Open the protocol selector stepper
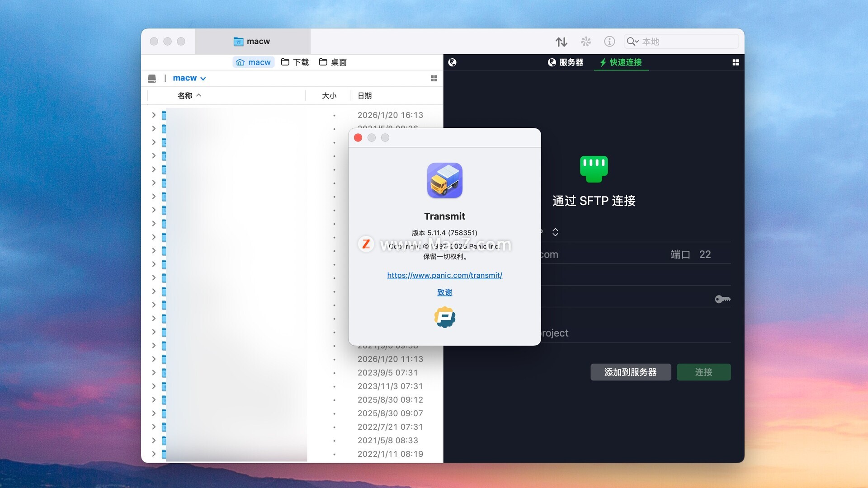 555,232
